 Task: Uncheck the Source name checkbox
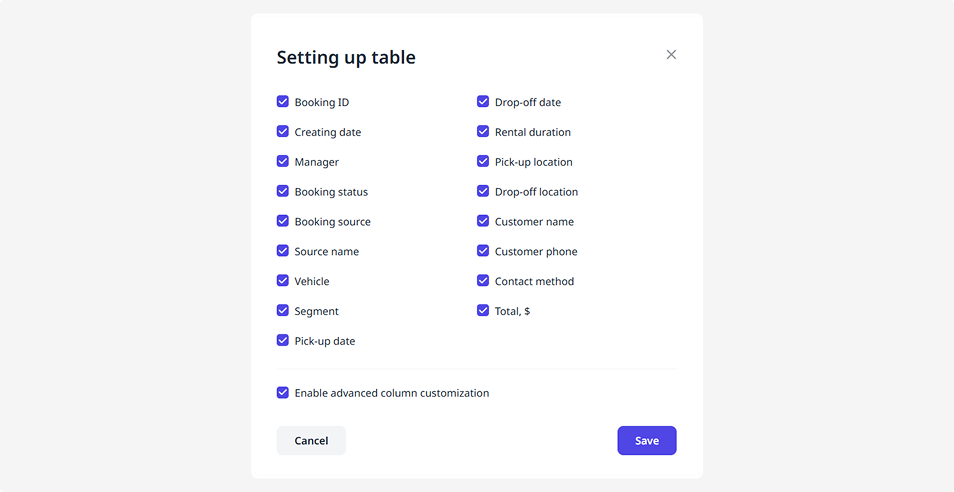[x=283, y=252]
